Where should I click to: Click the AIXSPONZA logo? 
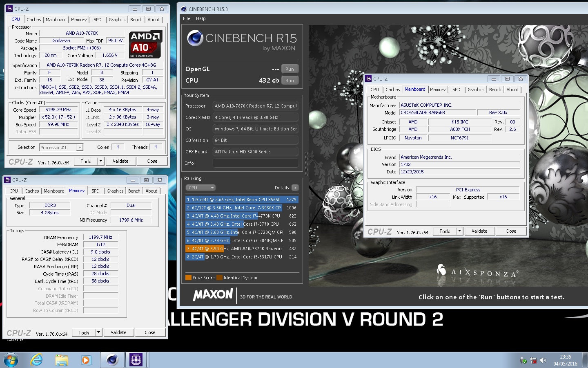478,271
